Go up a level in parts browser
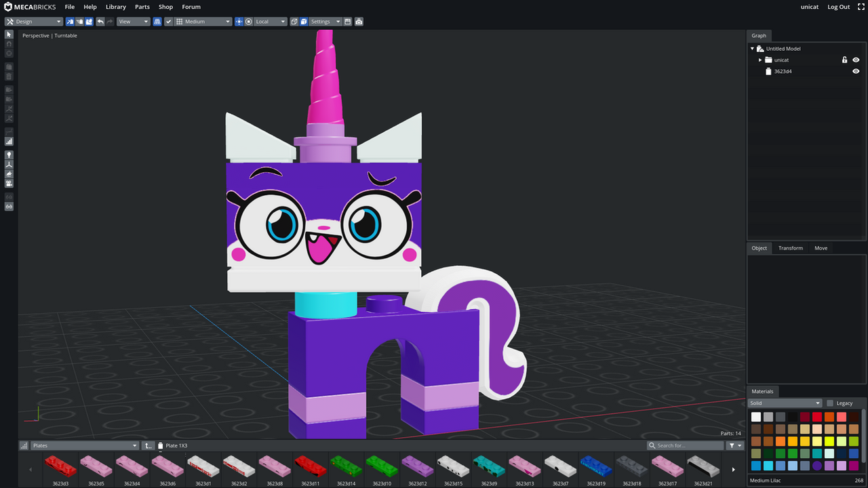The image size is (868, 488). pos(149,446)
